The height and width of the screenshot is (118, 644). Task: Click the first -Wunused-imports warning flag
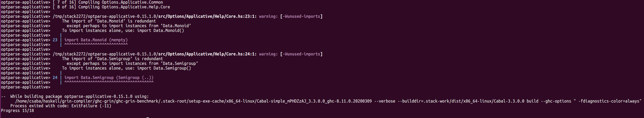(301, 16)
